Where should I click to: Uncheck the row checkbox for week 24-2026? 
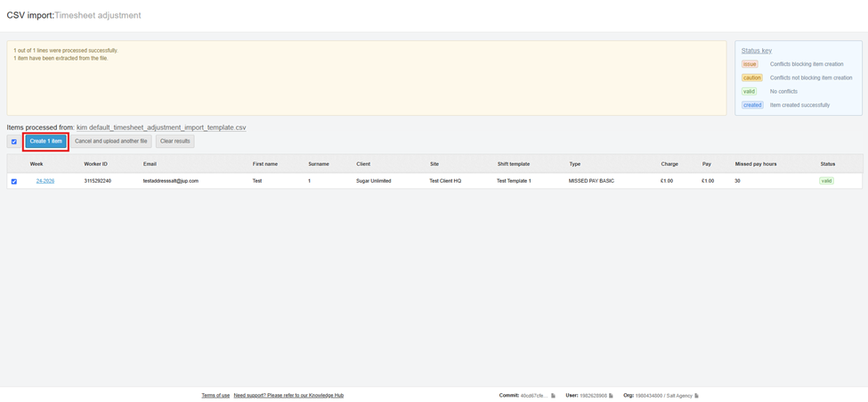[x=14, y=181]
